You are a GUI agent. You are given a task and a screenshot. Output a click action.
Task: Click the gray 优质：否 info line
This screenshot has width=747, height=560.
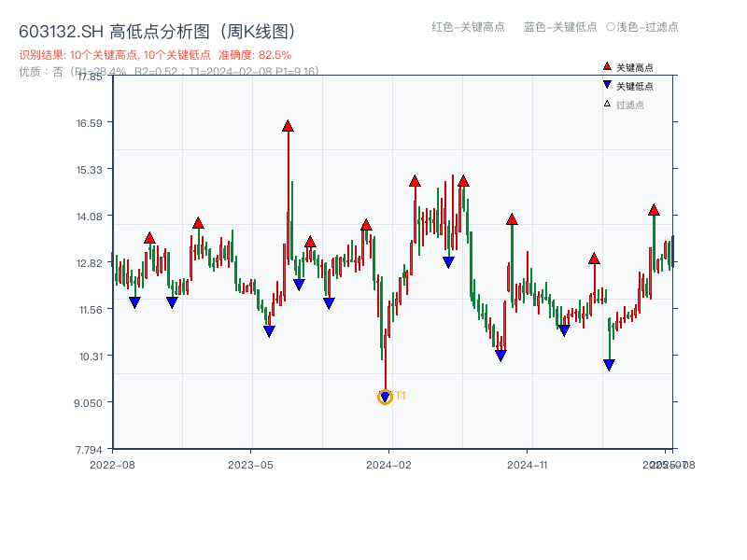169,72
